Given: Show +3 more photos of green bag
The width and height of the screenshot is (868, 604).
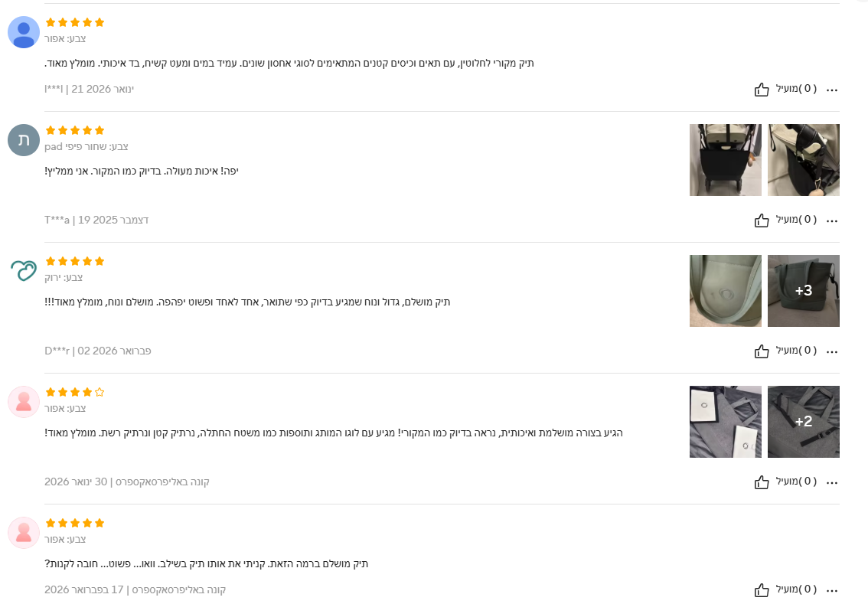Looking at the screenshot, I should click(803, 291).
